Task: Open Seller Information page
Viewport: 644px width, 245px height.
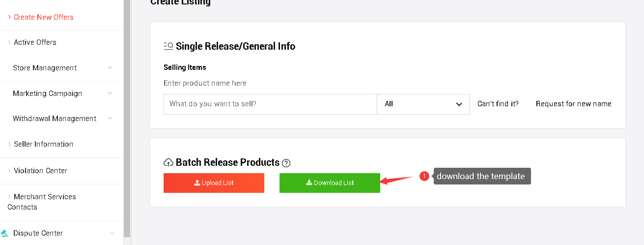Action: [x=43, y=144]
